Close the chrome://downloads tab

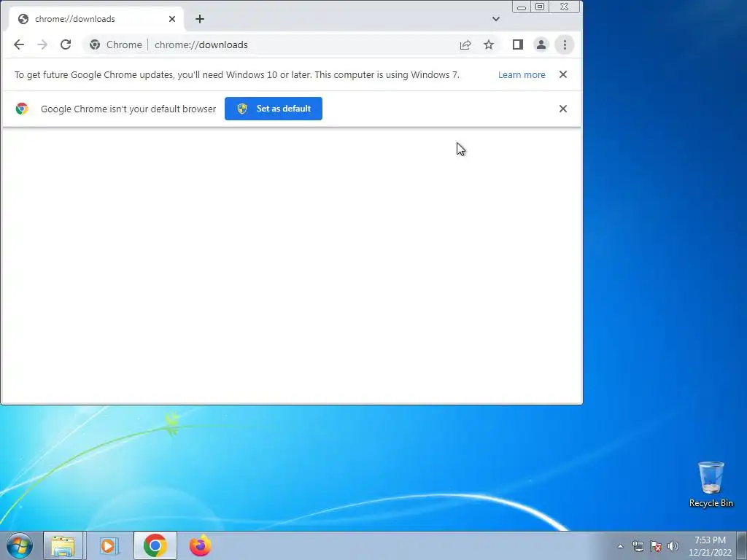click(172, 19)
